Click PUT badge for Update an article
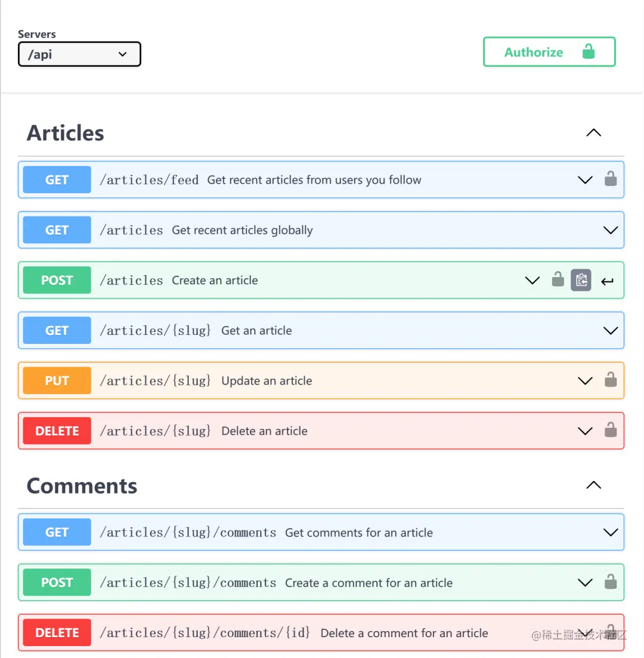644x658 pixels. [57, 381]
